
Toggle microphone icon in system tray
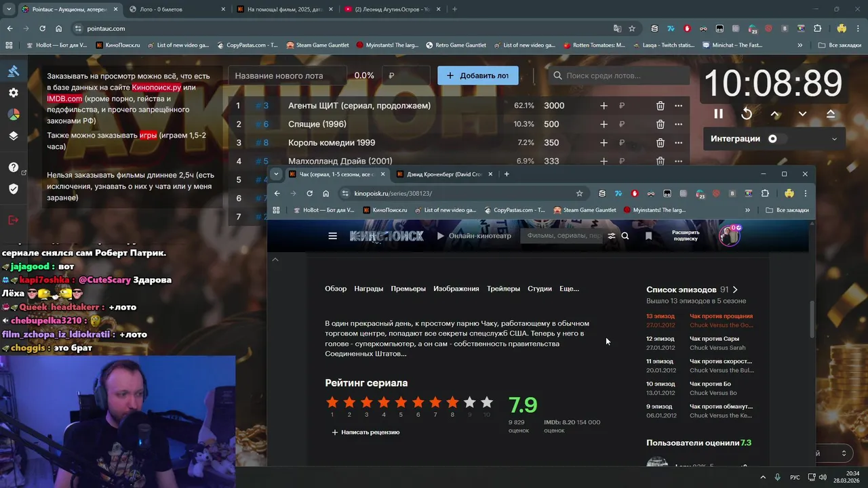pyautogui.click(x=778, y=477)
